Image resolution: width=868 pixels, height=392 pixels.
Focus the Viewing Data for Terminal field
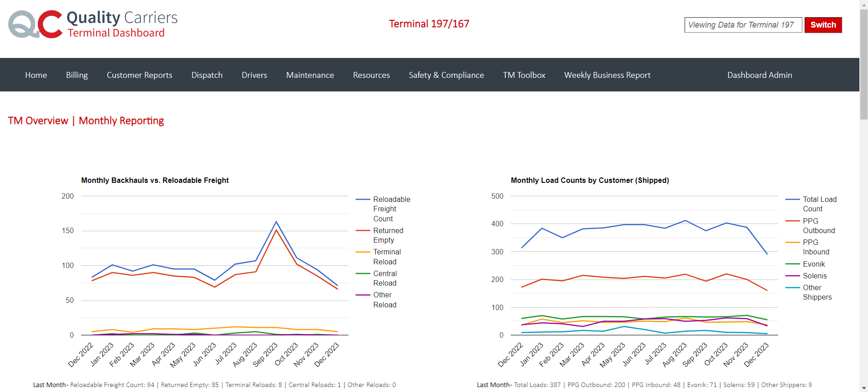click(743, 25)
